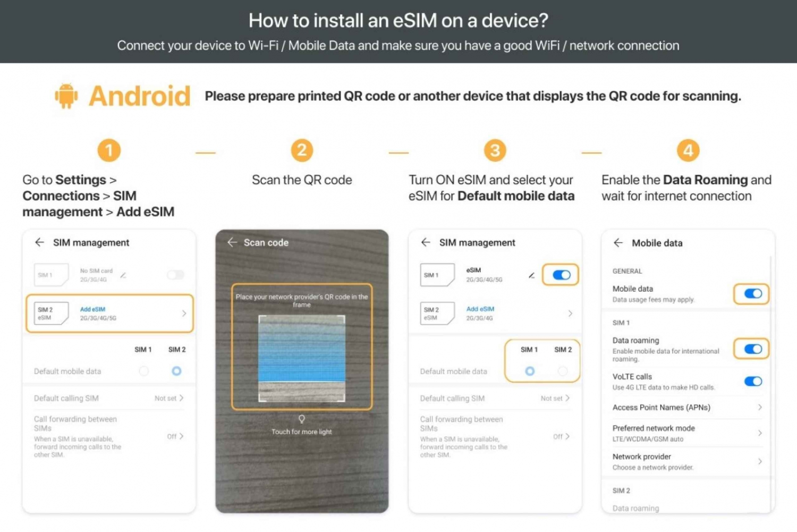Open Preferred network mode chevron

point(760,433)
